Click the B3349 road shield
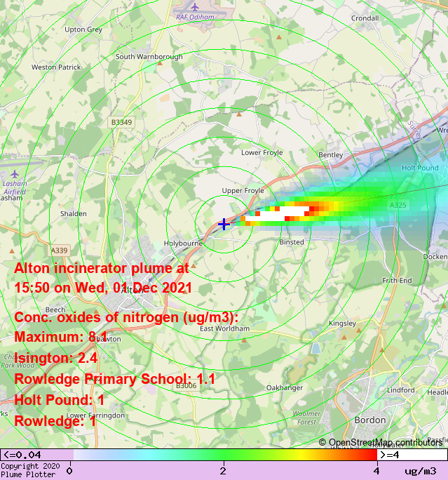Image resolution: width=448 pixels, height=480 pixels. (121, 122)
